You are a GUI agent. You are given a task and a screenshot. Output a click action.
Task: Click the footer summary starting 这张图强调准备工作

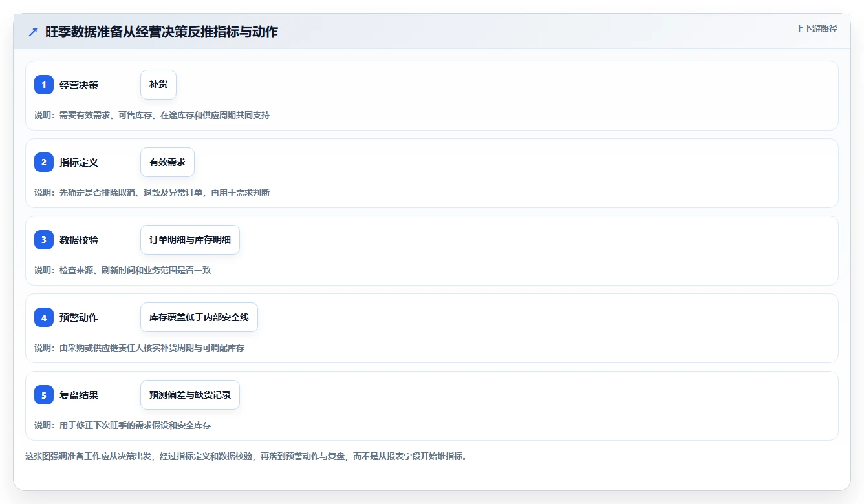[246, 456]
